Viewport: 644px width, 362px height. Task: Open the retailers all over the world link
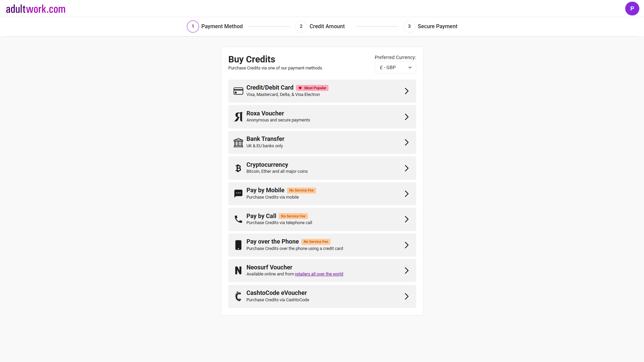point(319,274)
